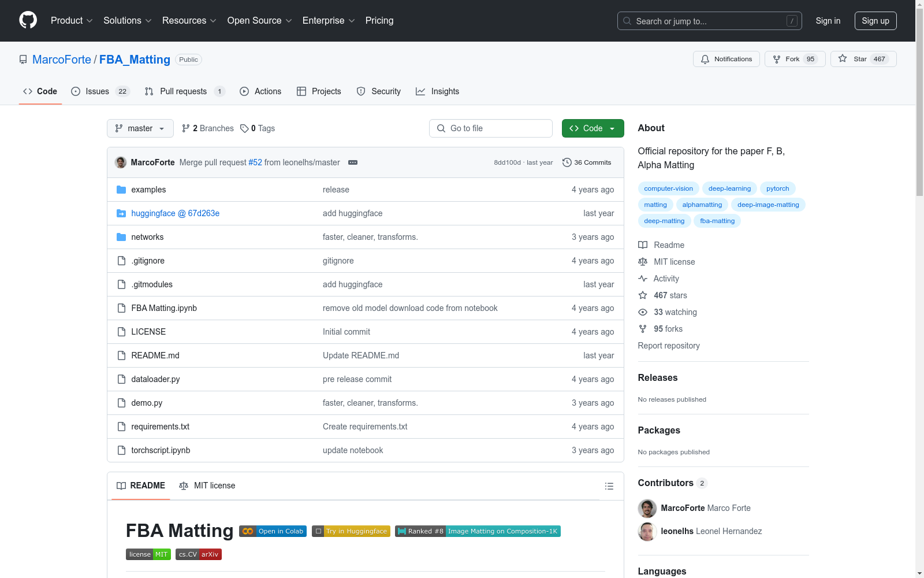924x578 pixels.
Task: Click the commit history clock icon
Action: pyautogui.click(x=567, y=162)
